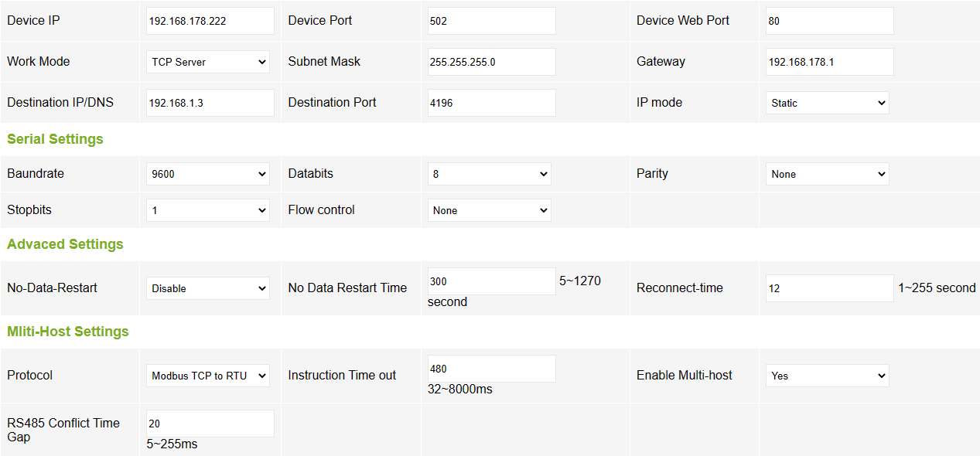Image resolution: width=980 pixels, height=456 pixels.
Task: Focus the Device Port field
Action: [491, 21]
